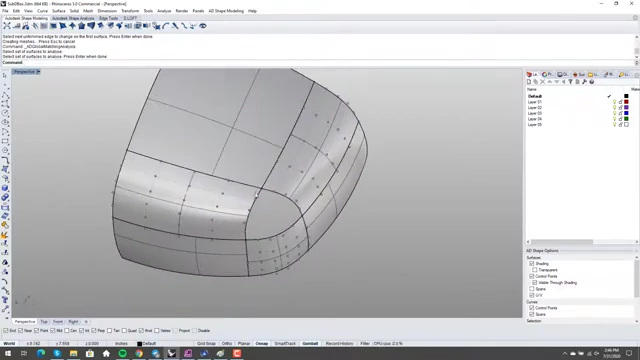Select the pointer tool in left sidebar
This screenshot has height=360, width=640.
point(5,76)
